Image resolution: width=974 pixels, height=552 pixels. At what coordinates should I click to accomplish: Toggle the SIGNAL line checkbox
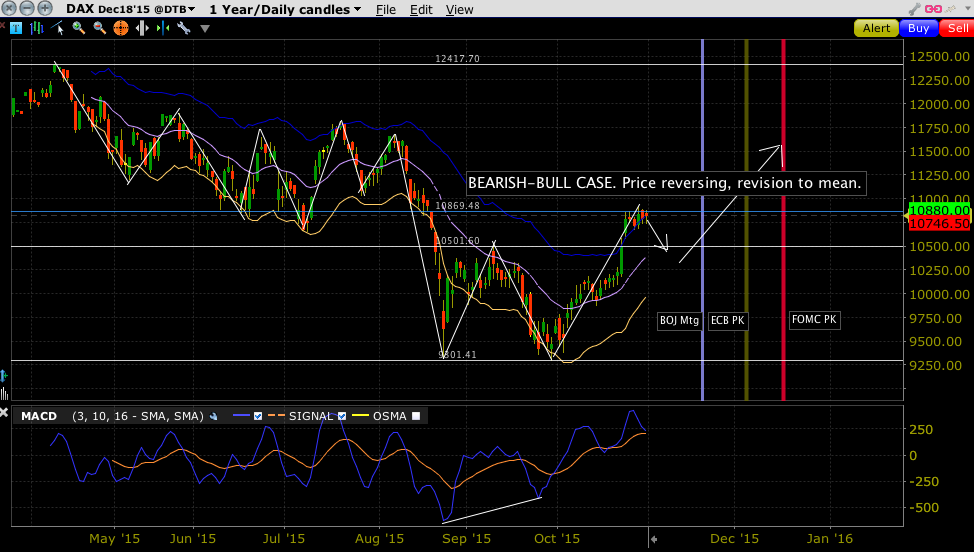(x=342, y=416)
